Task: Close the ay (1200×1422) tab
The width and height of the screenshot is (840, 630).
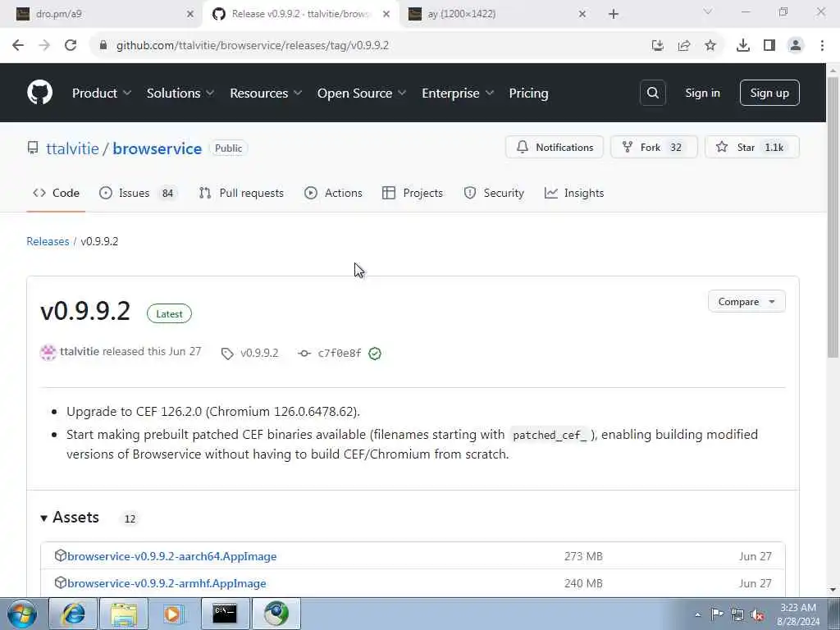Action: tap(582, 15)
